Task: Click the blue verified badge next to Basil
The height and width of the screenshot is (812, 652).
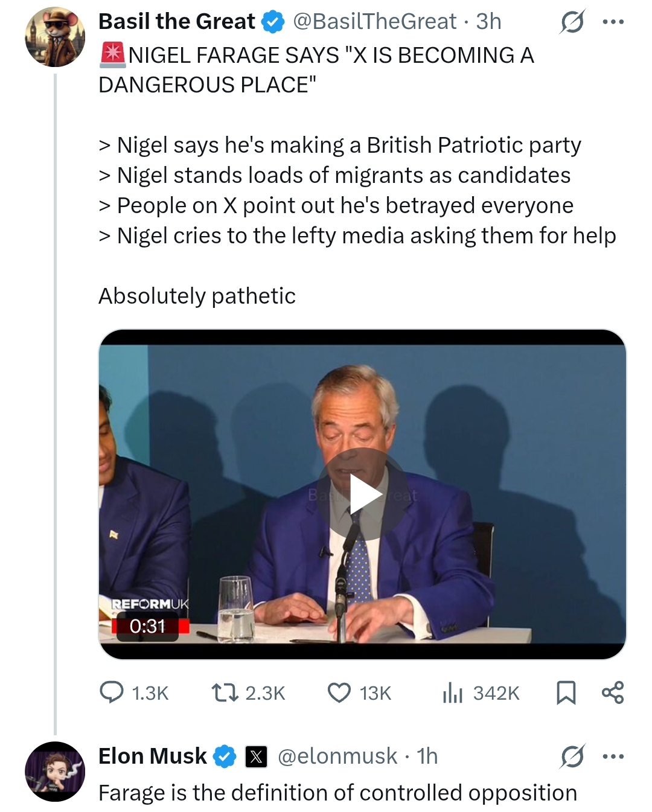Action: click(273, 22)
